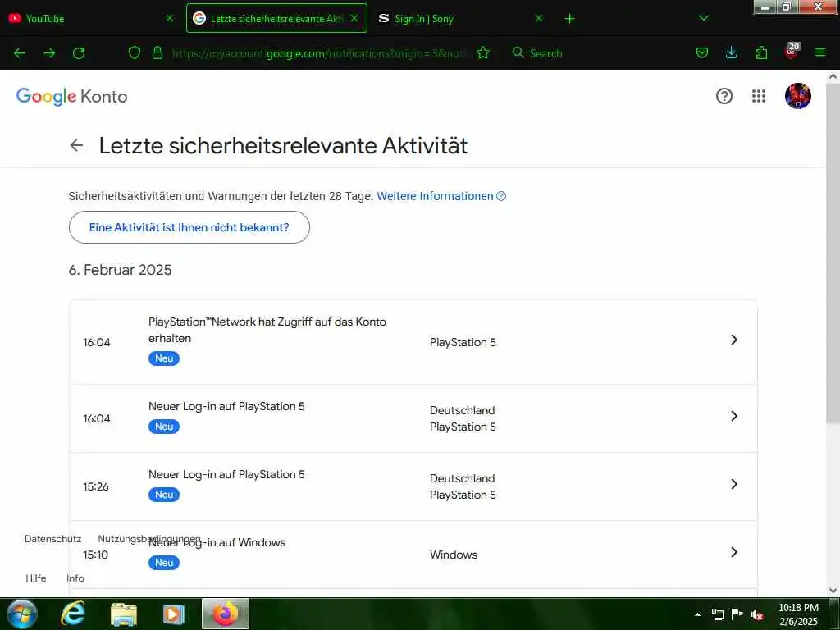Go back using arrow beside page title

[x=76, y=145]
